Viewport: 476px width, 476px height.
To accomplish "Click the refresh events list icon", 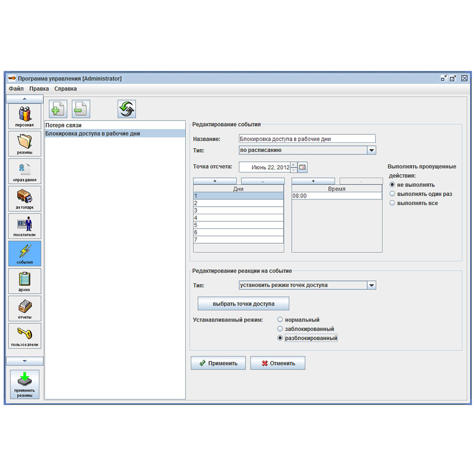I will click(127, 109).
